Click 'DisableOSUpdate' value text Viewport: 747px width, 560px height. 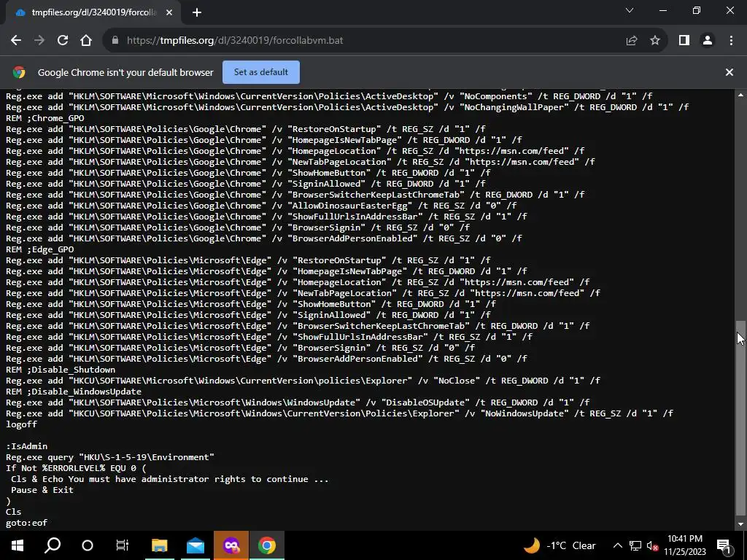(425, 402)
